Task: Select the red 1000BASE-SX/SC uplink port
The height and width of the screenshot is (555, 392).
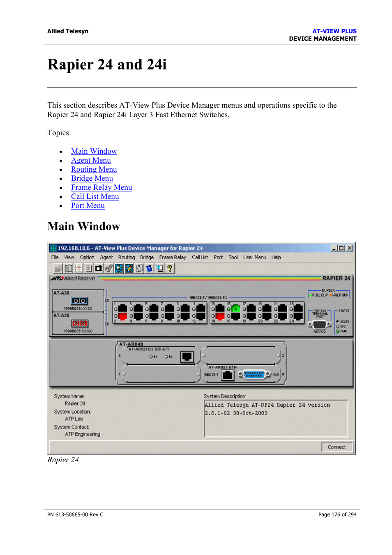Action: coord(80,323)
